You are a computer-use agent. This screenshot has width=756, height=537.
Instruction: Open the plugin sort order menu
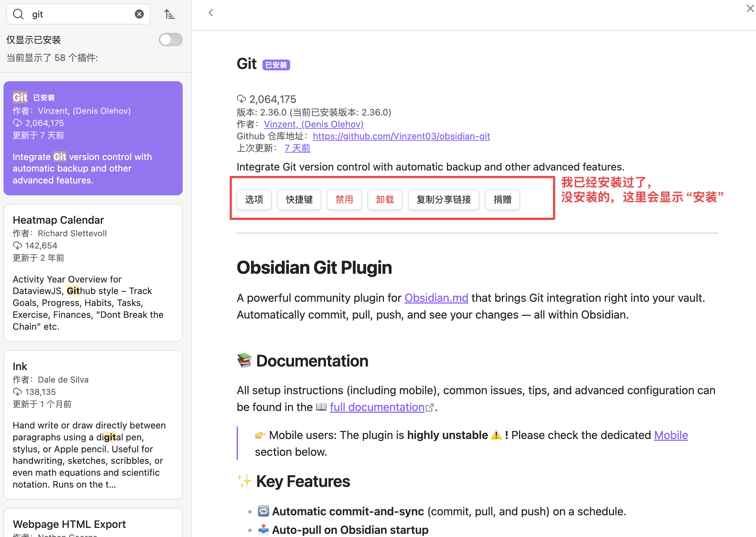169,14
